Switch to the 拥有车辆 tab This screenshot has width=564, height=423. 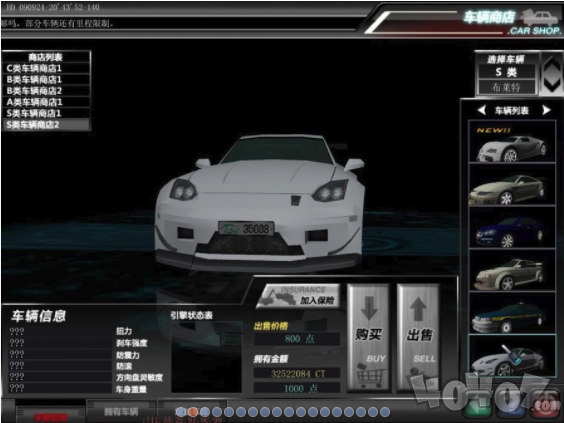point(121,411)
